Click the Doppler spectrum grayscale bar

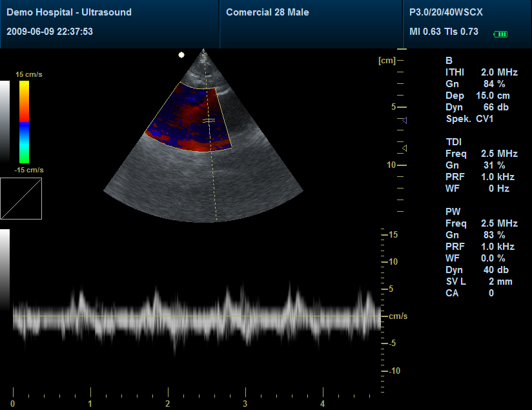coord(5,271)
